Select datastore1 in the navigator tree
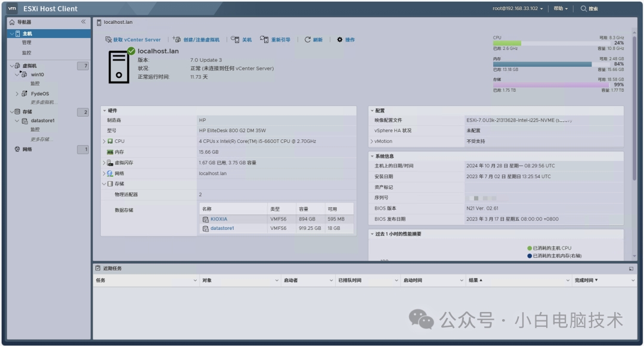The height and width of the screenshot is (346, 644). (x=42, y=121)
